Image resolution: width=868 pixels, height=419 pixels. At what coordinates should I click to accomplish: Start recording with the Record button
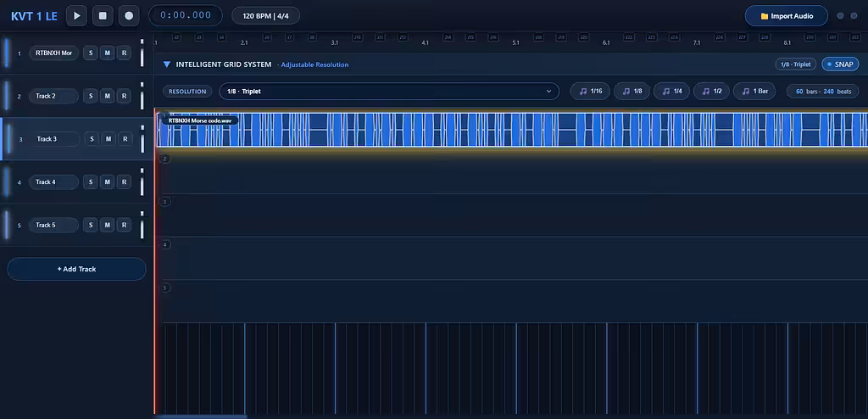click(x=129, y=15)
